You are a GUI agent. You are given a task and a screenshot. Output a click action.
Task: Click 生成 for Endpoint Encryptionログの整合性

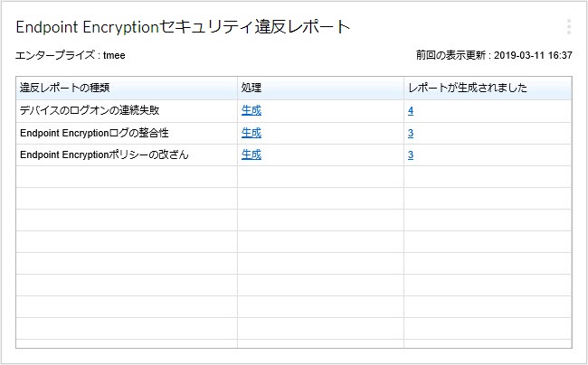[251, 133]
